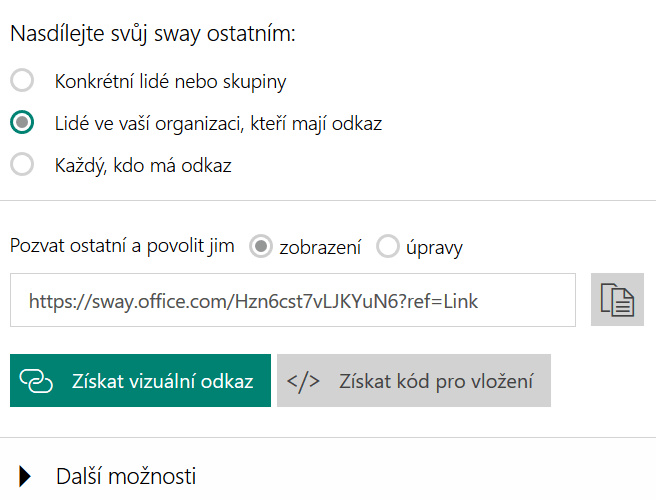Switch permission to the 'úpravy' radio button
Screen dimensions: 656x500
pyautogui.click(x=387, y=247)
